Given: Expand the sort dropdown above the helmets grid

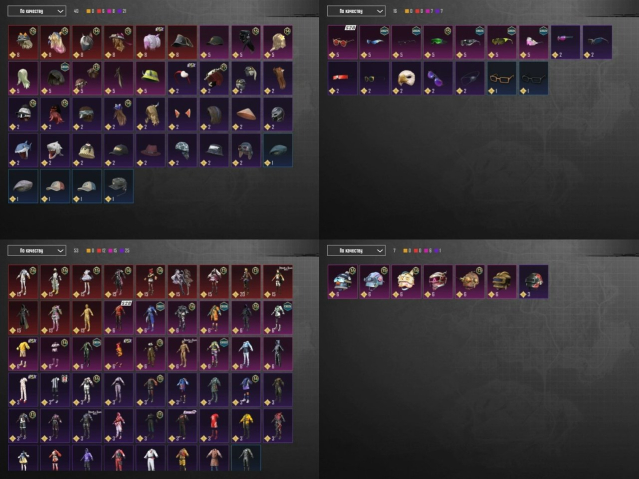Looking at the screenshot, I should [356, 250].
